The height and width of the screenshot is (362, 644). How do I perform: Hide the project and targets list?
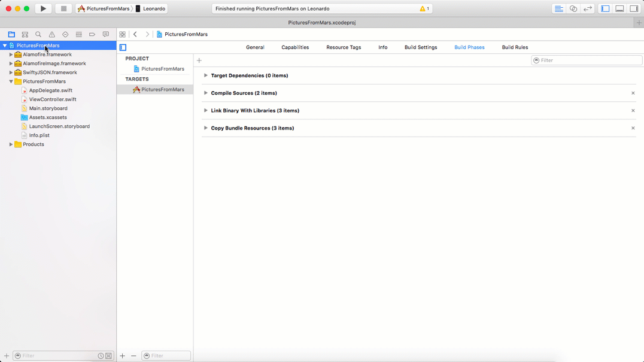pyautogui.click(x=123, y=47)
